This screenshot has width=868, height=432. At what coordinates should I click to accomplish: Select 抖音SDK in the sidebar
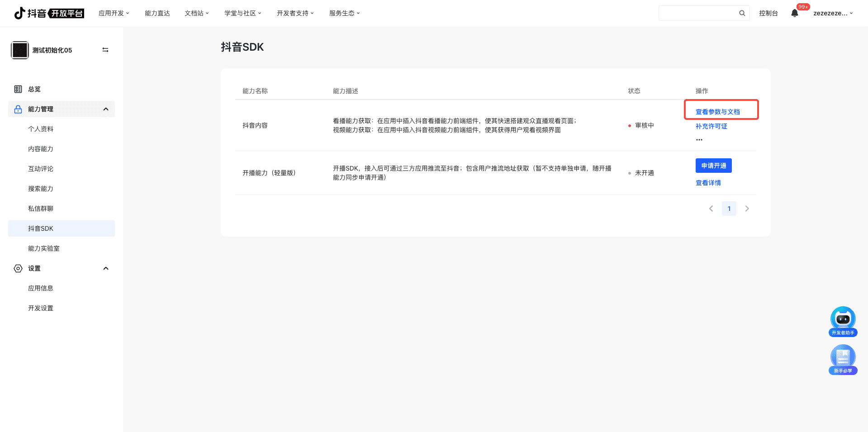(62, 228)
